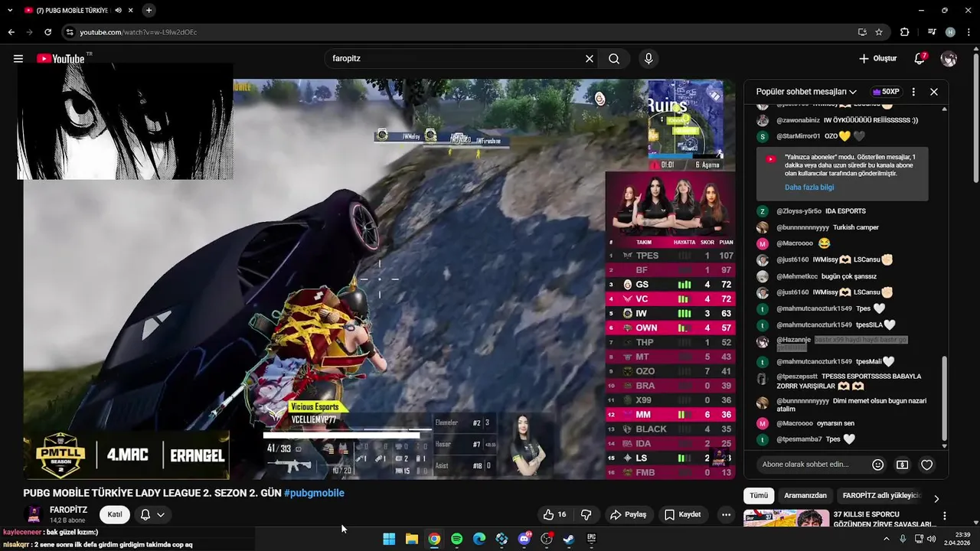This screenshot has width=980, height=551.
Task: Open the Chrome profile avatar
Action: point(950,32)
